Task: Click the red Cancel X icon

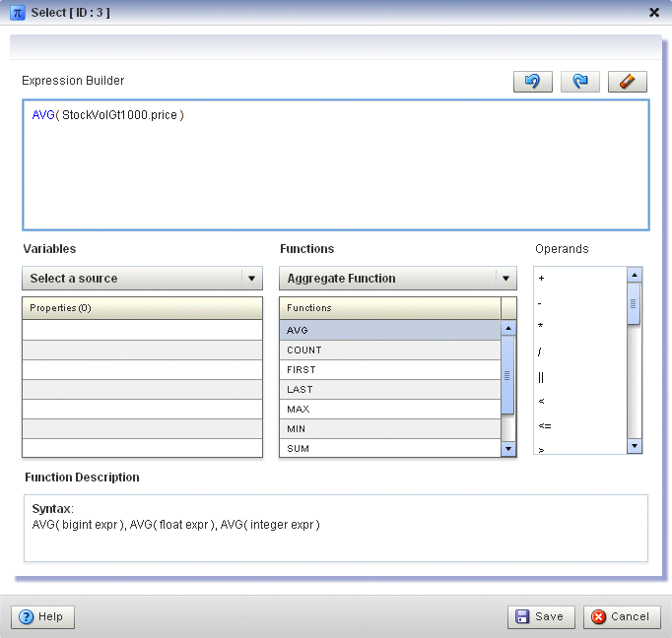Action: 598,616
